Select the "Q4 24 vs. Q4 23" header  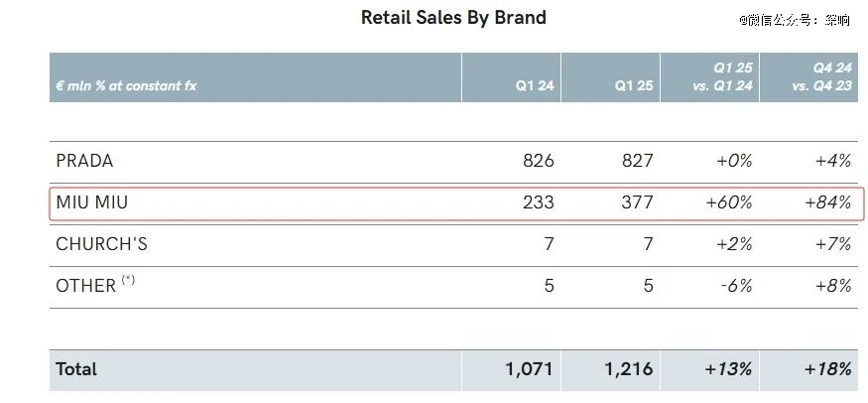point(820,77)
